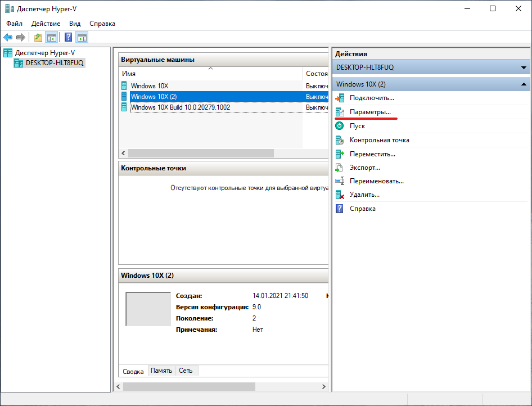Select Windows 10X Build 10.0.20279.1002 row
Image resolution: width=532 pixels, height=406 pixels.
224,107
